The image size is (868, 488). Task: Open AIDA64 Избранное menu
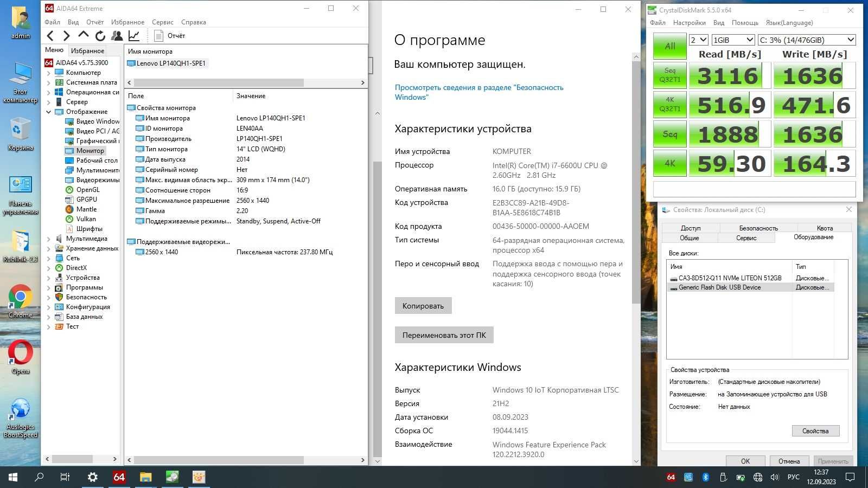[127, 22]
